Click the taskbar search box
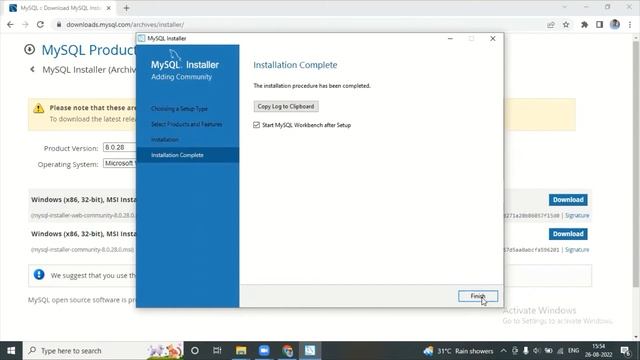Image resolution: width=640 pixels, height=360 pixels. 103,351
